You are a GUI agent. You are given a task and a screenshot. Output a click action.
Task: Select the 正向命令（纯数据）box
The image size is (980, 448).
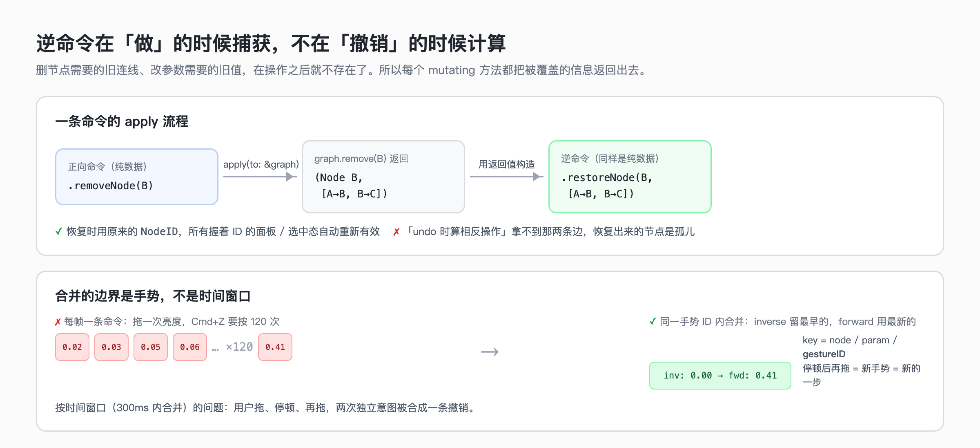(137, 177)
